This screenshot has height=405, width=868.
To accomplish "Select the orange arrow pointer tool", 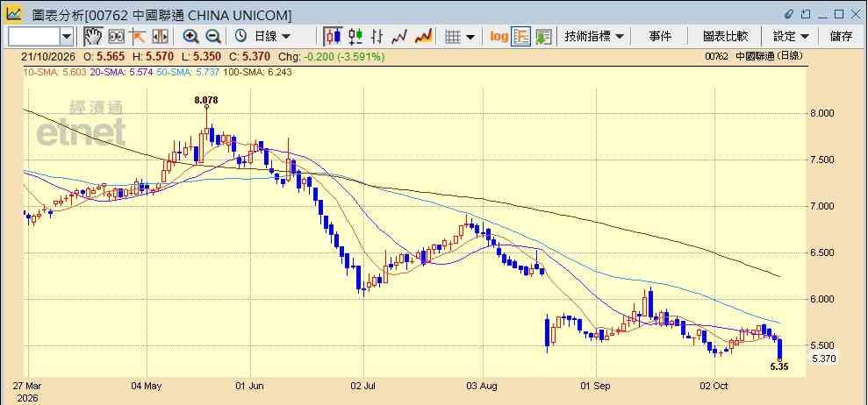I will click(x=137, y=37).
